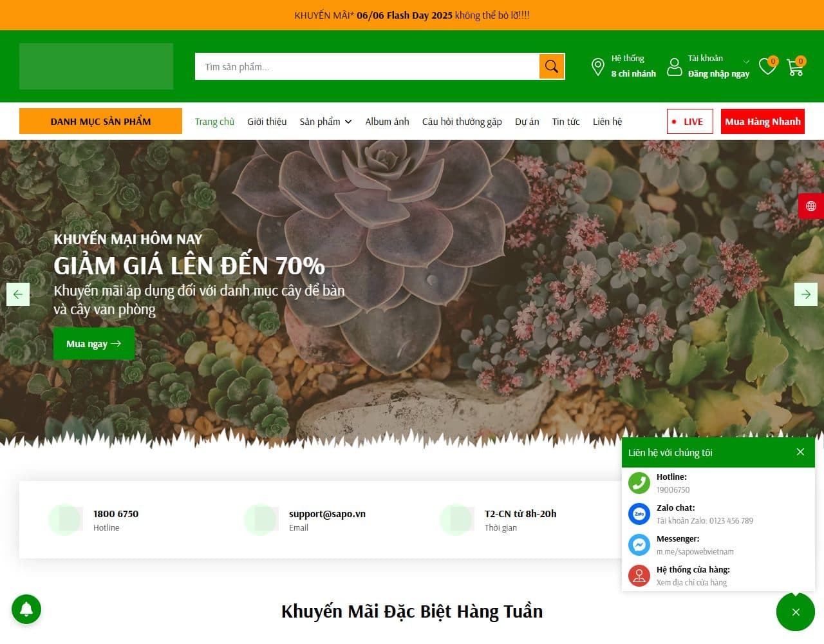The image size is (824, 644).
Task: Open the wishlist heart icon
Action: 767,66
